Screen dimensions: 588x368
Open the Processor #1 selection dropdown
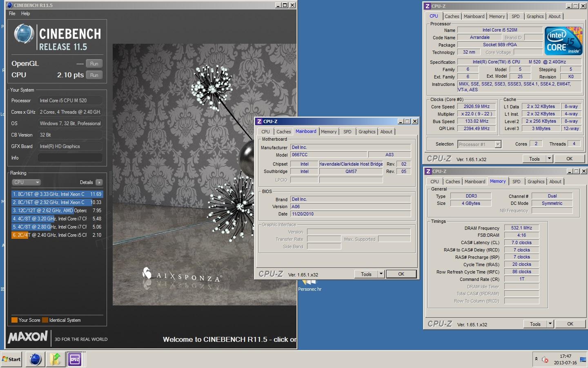[479, 144]
